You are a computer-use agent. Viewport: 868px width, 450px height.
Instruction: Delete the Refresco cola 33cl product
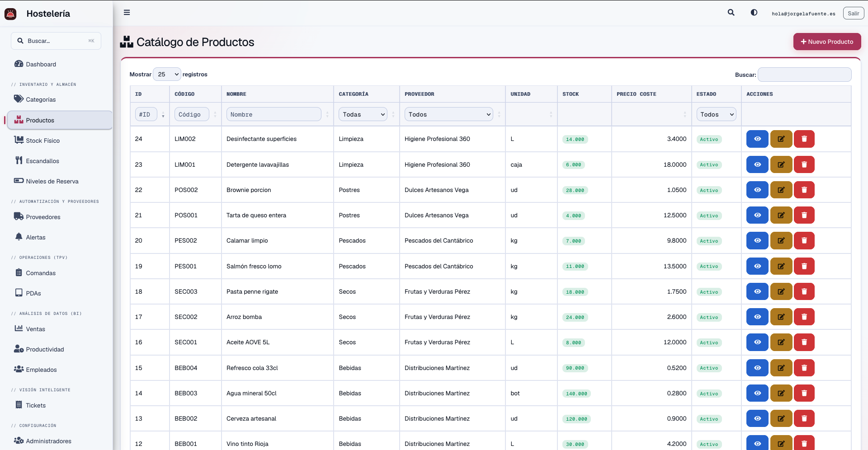coord(804,368)
